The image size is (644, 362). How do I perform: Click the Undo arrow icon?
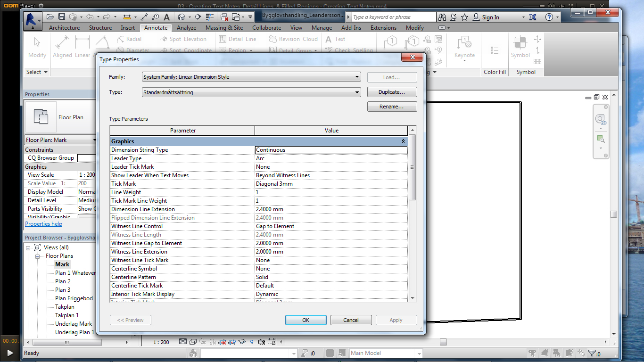(x=90, y=17)
